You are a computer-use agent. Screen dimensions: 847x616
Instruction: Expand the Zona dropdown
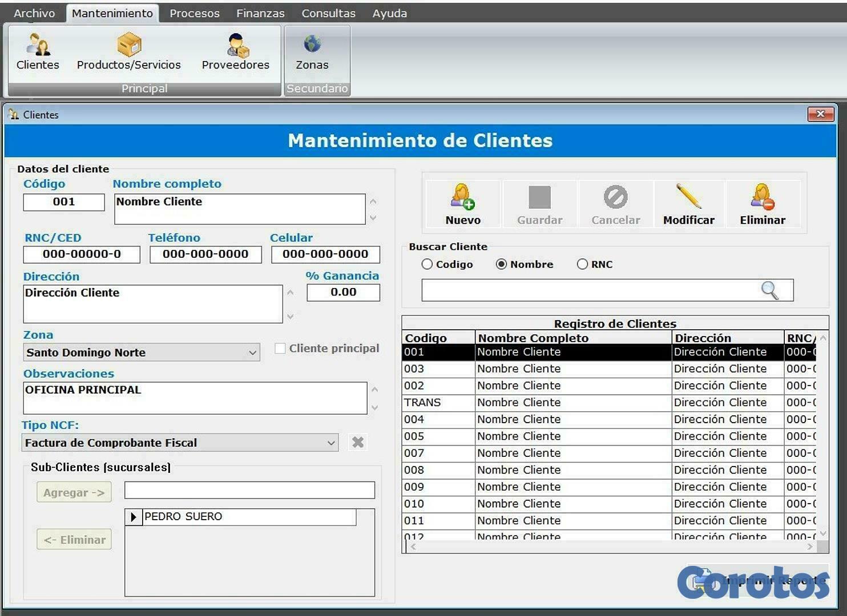pos(252,352)
